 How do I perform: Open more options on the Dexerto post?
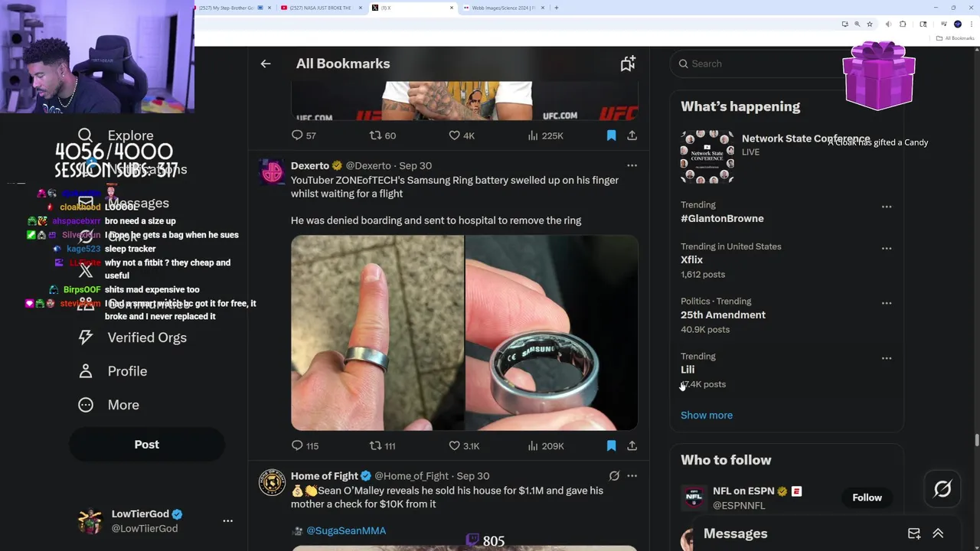[x=632, y=165]
